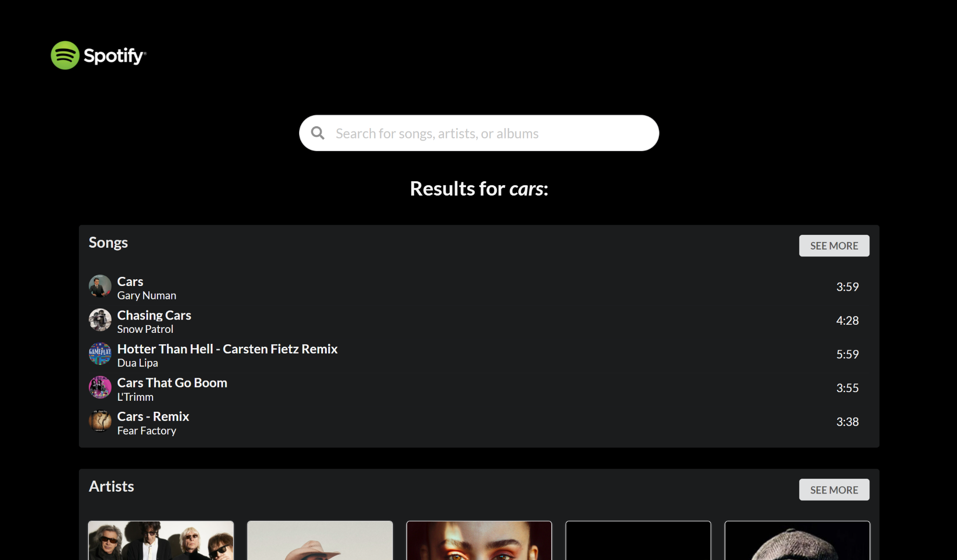The width and height of the screenshot is (957, 560).
Task: Click the search magnifier icon
Action: point(318,132)
